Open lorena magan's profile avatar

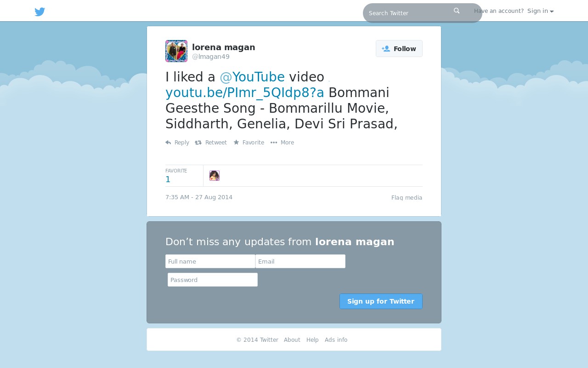pyautogui.click(x=176, y=51)
